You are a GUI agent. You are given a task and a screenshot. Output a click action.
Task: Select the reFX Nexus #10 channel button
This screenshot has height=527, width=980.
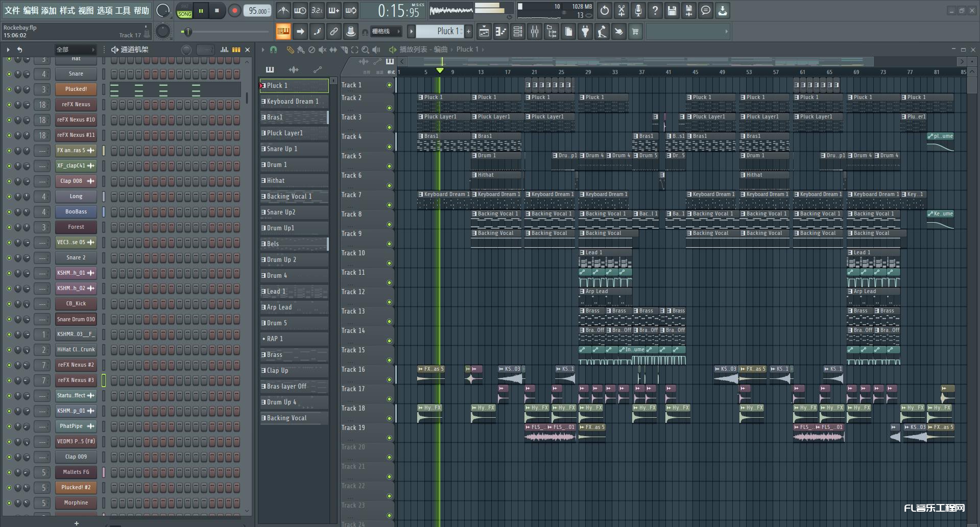pos(76,120)
